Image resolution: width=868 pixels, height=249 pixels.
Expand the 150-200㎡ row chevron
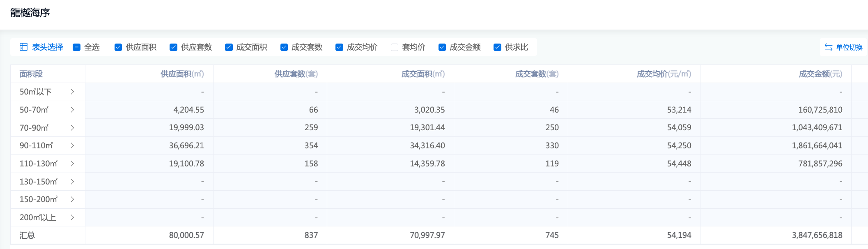[72, 199]
